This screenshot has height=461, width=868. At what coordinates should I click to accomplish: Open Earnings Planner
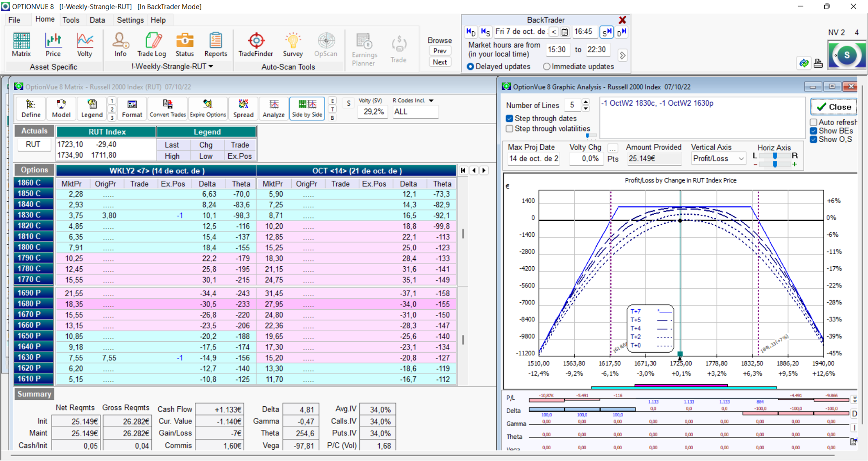pyautogui.click(x=364, y=49)
